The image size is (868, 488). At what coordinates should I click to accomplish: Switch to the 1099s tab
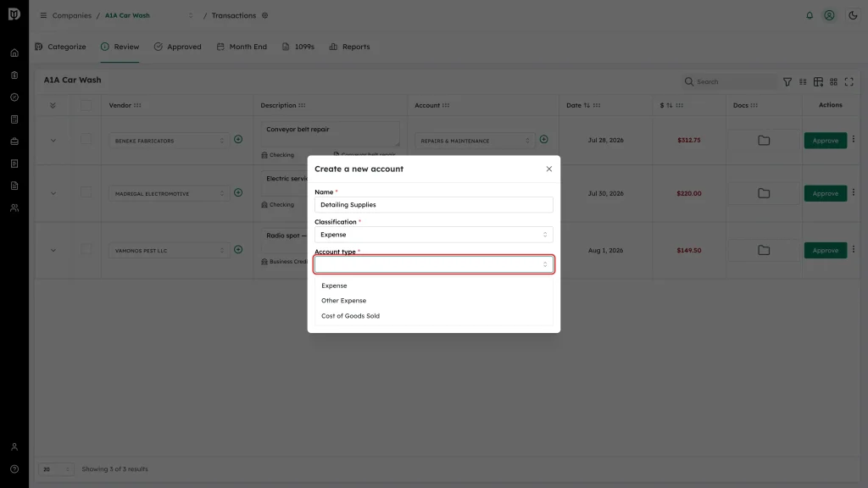point(298,47)
